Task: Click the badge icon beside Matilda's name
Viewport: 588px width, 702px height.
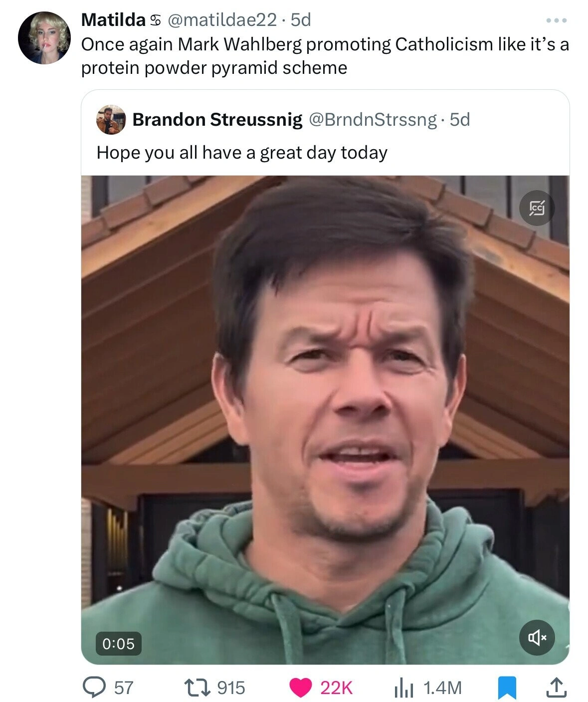Action: [x=155, y=20]
